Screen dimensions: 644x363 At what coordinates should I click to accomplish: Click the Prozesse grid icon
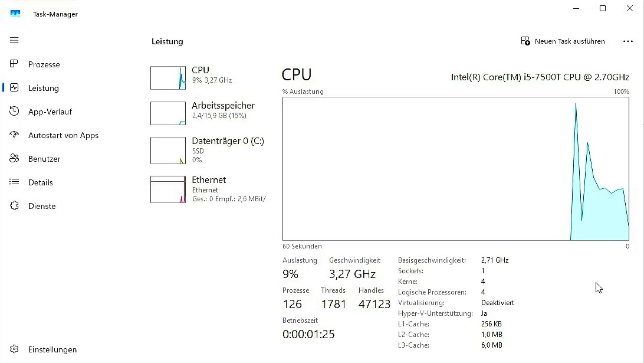point(15,64)
